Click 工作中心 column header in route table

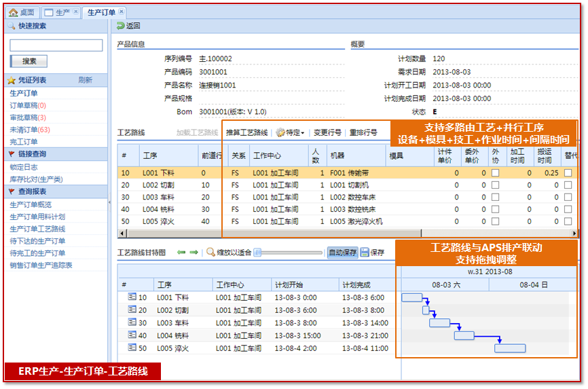(279, 155)
